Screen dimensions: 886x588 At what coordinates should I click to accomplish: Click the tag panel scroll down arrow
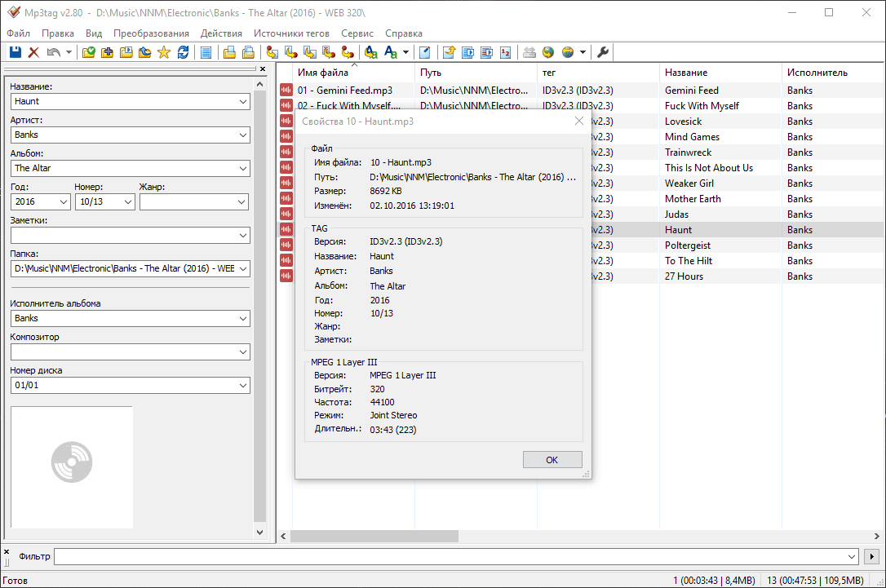(x=260, y=532)
